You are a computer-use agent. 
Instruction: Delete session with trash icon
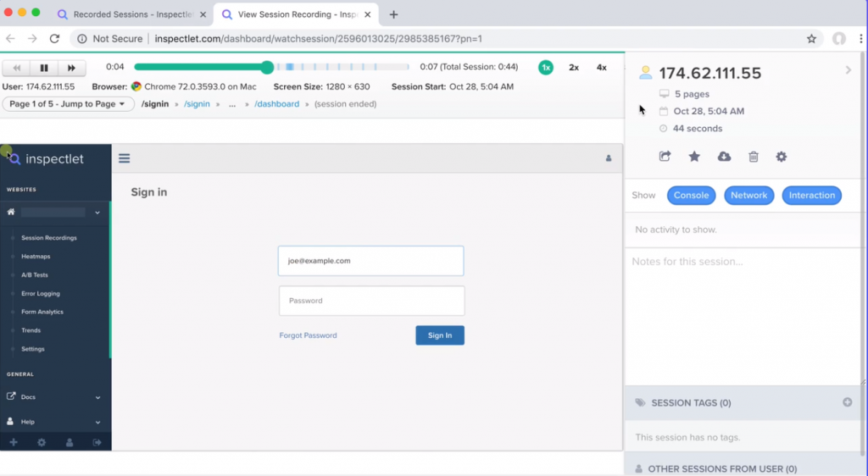tap(753, 157)
